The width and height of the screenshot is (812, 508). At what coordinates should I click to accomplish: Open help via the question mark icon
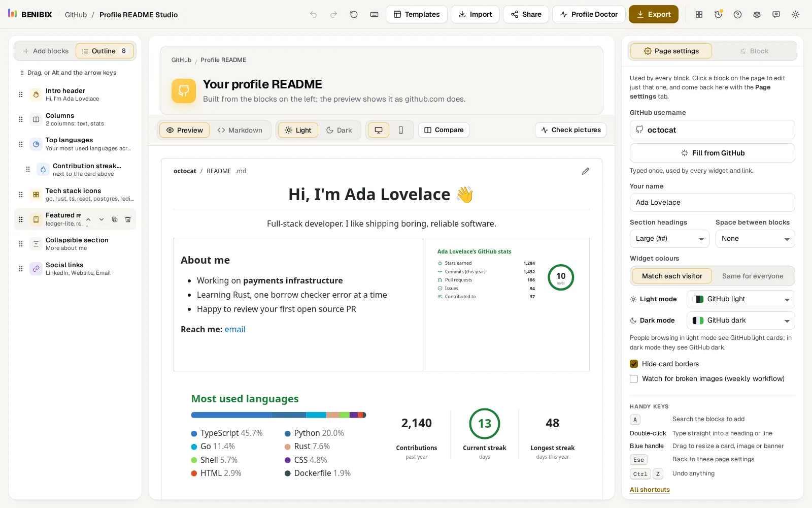click(x=737, y=15)
